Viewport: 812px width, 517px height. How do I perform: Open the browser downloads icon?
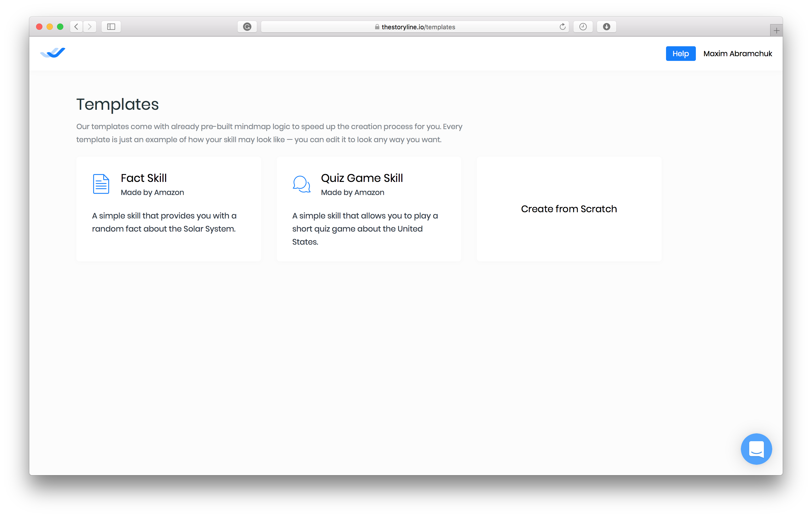606,27
